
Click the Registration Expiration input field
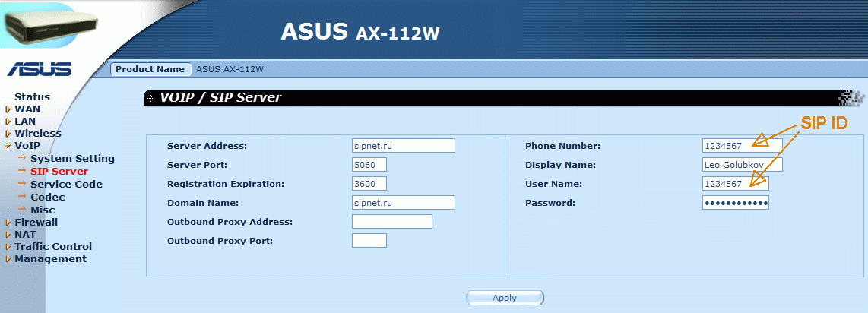(x=369, y=184)
